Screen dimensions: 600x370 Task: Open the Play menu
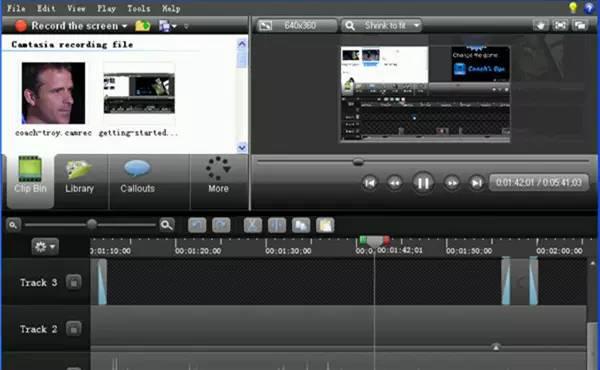point(106,8)
